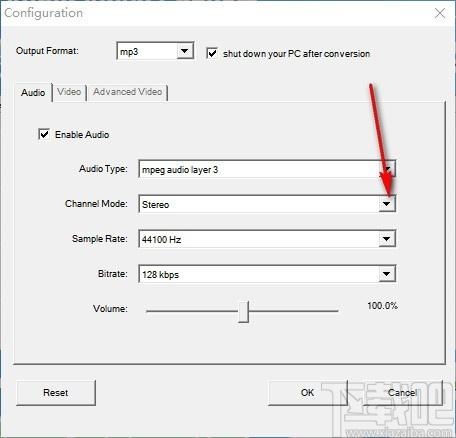Open the Channel Mode Stereo dropdown arrow
The image size is (456, 438).
(387, 204)
